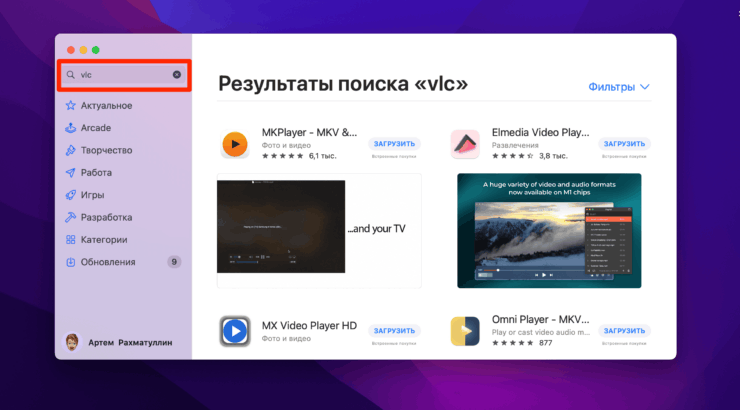Click Фото и видео under MX Video Player

click(x=286, y=338)
